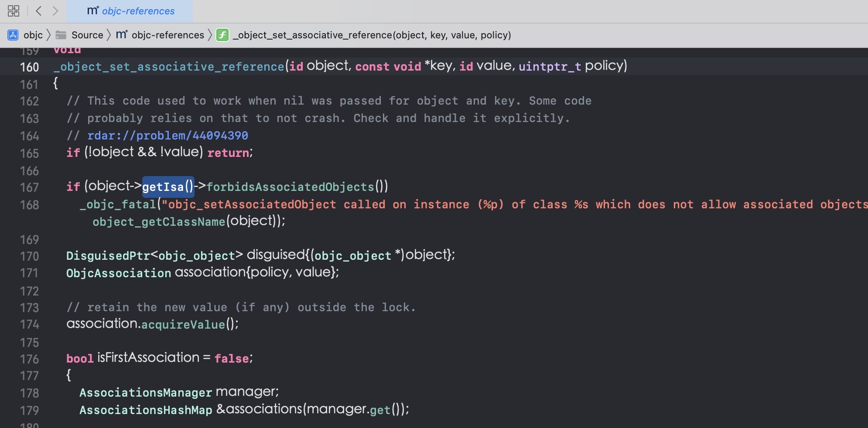This screenshot has height=428, width=868.
Task: Click line number 165 in gutter
Action: [x=29, y=153]
